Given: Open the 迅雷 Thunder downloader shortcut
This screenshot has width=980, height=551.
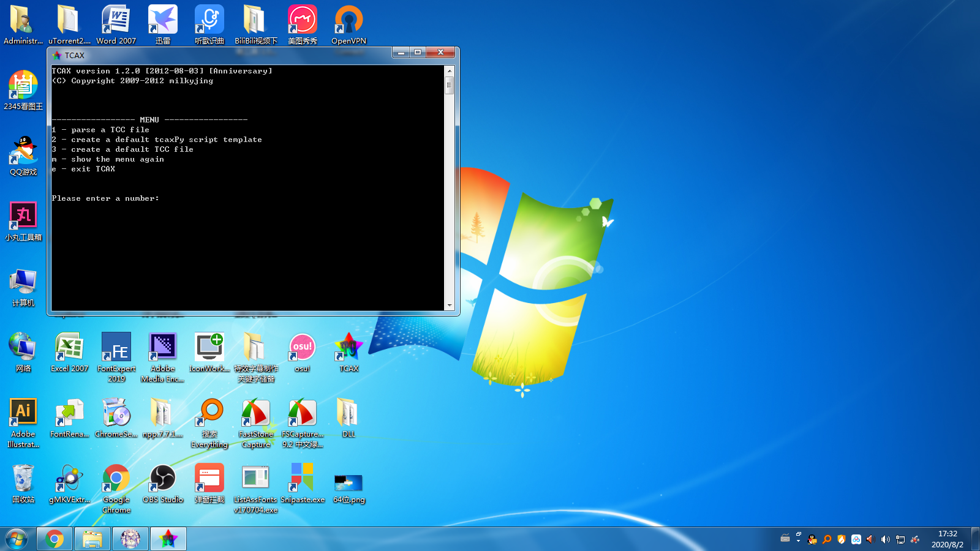Looking at the screenshot, I should click(162, 24).
